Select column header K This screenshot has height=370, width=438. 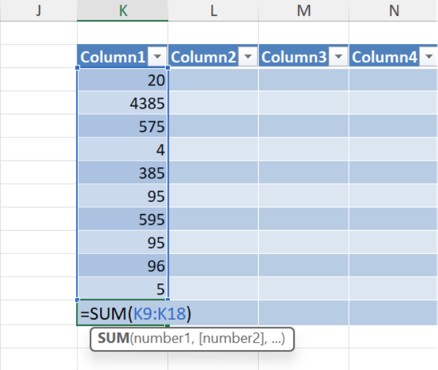123,11
